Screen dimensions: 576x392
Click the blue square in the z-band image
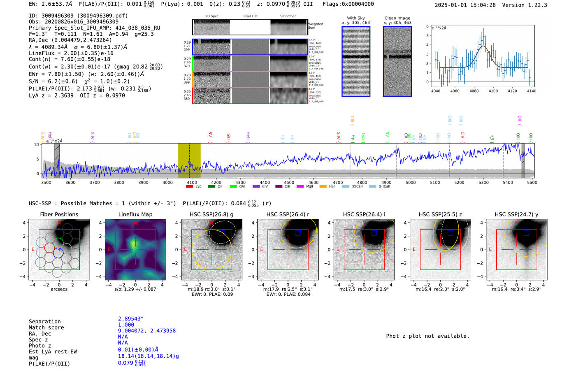[451, 233]
